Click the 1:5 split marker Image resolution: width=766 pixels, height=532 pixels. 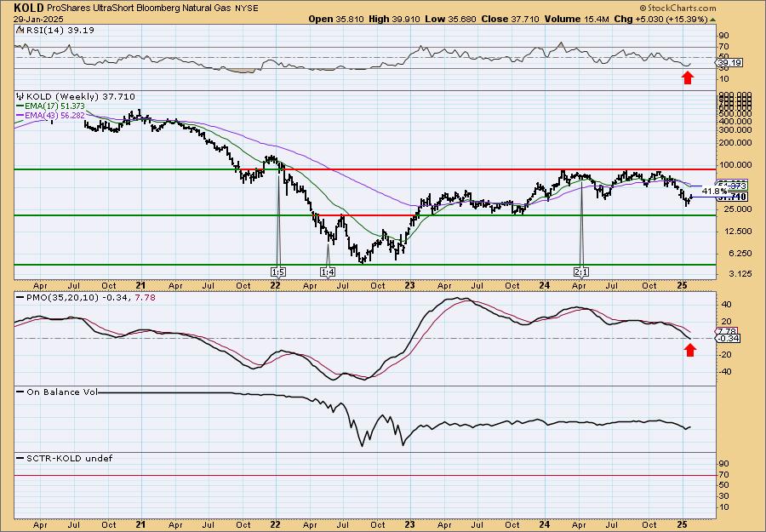(x=278, y=272)
